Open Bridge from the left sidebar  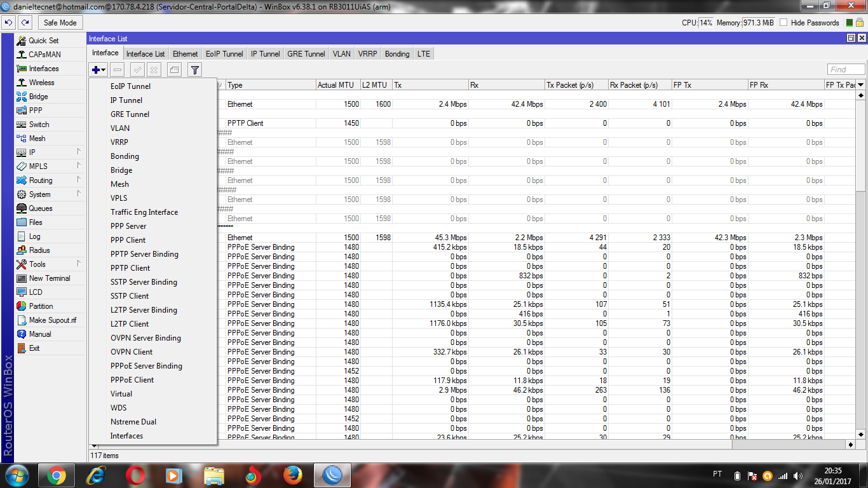(38, 97)
